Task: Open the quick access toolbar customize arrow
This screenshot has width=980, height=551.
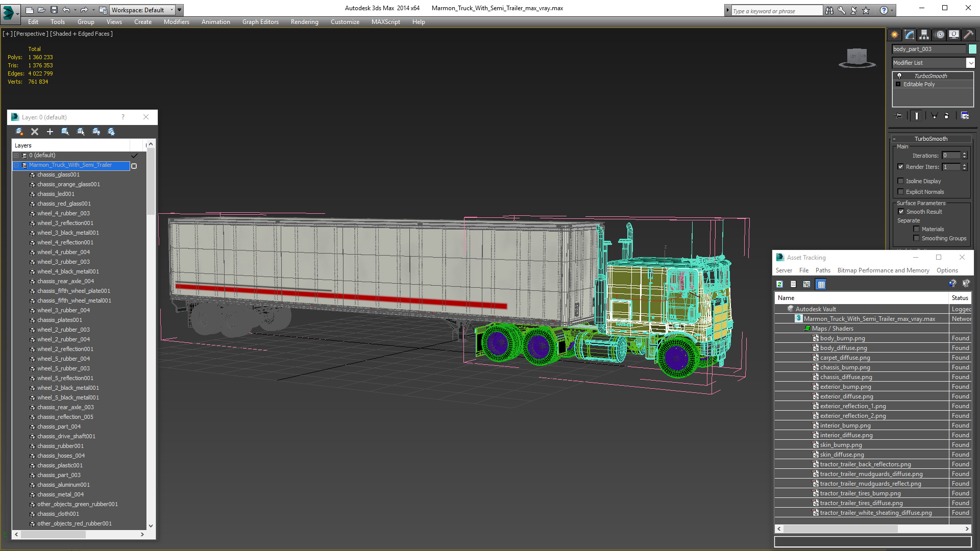Action: tap(179, 10)
